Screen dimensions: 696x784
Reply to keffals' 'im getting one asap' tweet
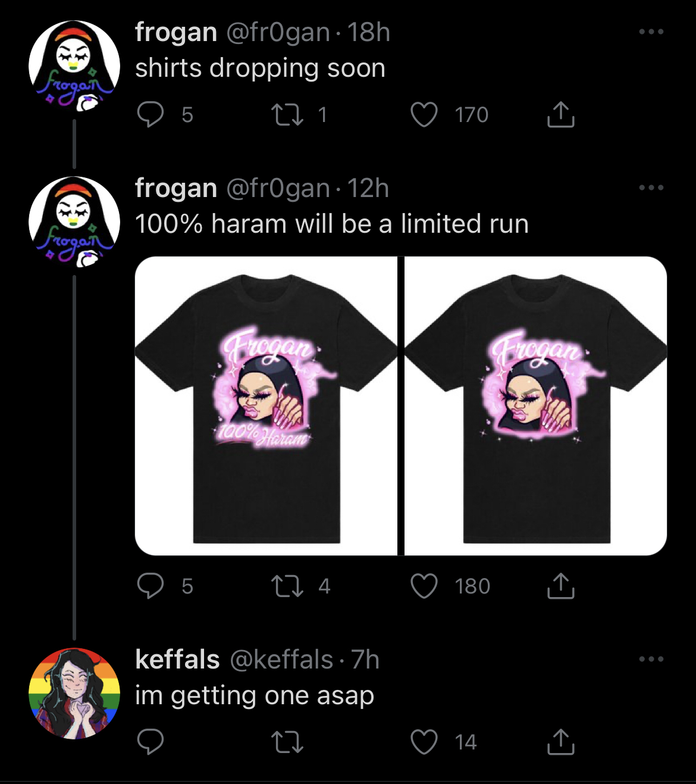coord(151,742)
